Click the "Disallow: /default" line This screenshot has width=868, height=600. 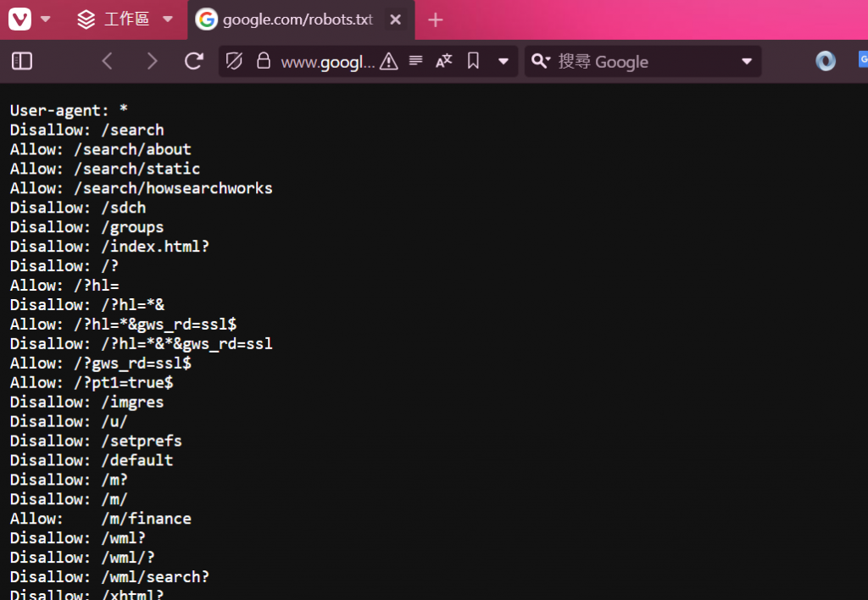(92, 460)
